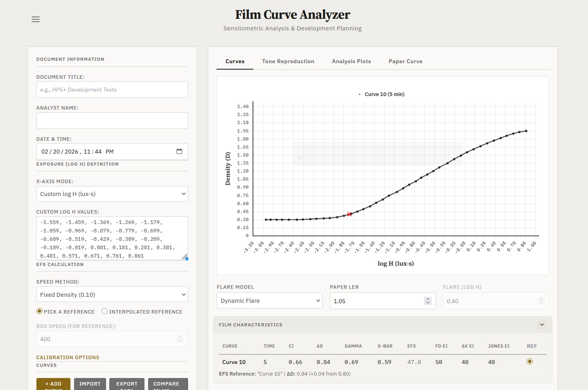Toggle Curve 10 REF radio button
This screenshot has width=588, height=390.
coord(530,362)
